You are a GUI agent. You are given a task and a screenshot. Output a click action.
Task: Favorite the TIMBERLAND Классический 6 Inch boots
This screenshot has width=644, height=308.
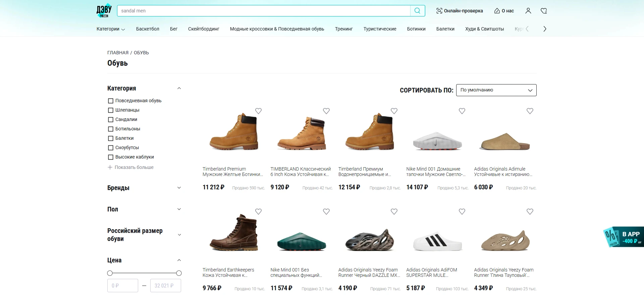(x=326, y=111)
